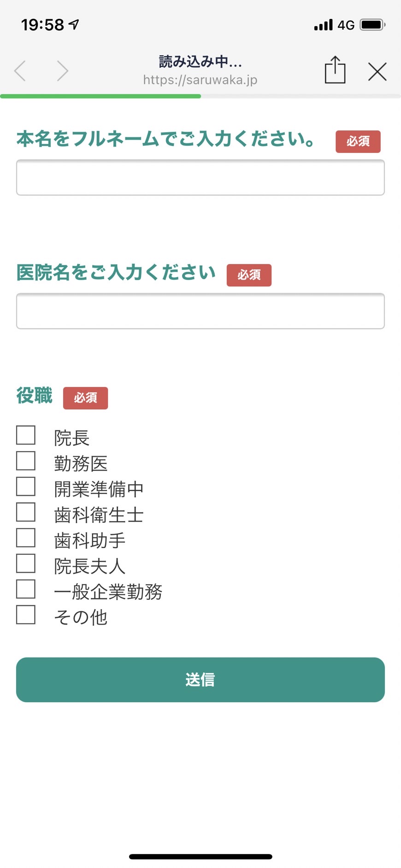Tap the browser forward arrow
The height and width of the screenshot is (868, 401).
[x=63, y=71]
